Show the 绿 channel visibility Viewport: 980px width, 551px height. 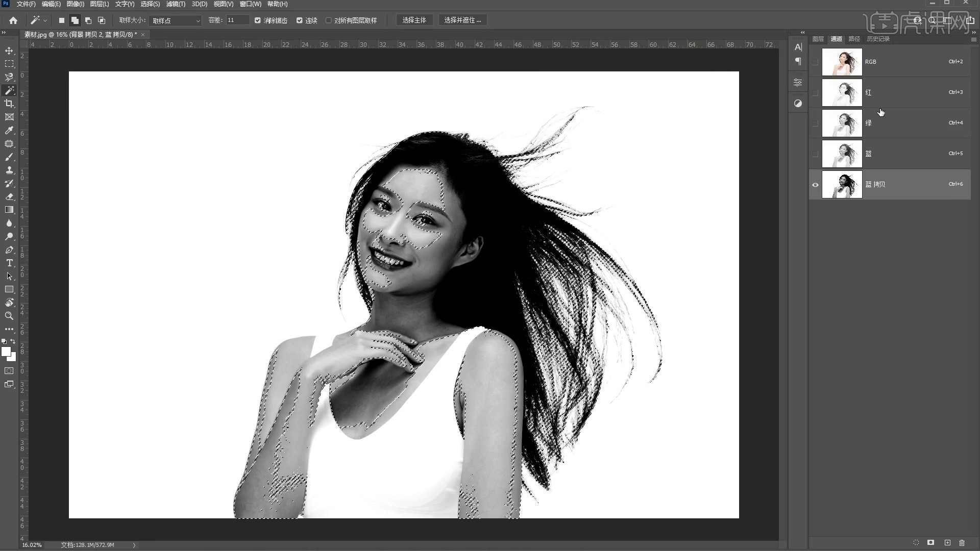click(815, 123)
